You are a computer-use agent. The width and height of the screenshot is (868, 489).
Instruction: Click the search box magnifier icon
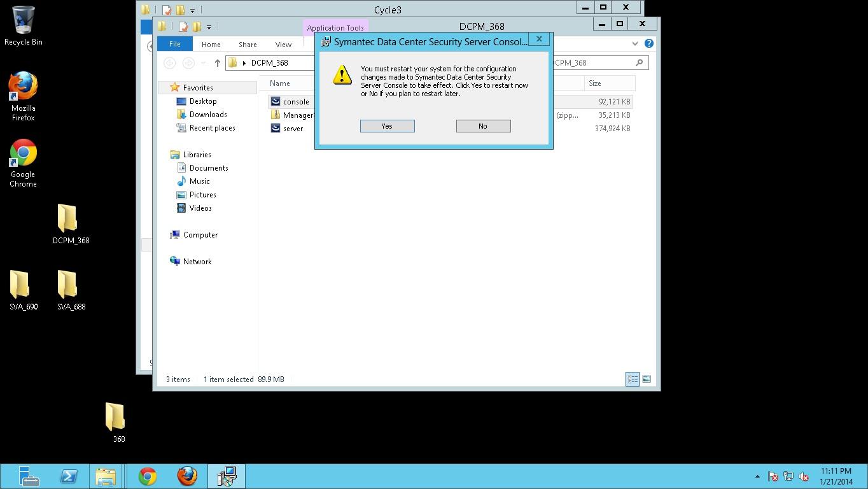click(639, 62)
